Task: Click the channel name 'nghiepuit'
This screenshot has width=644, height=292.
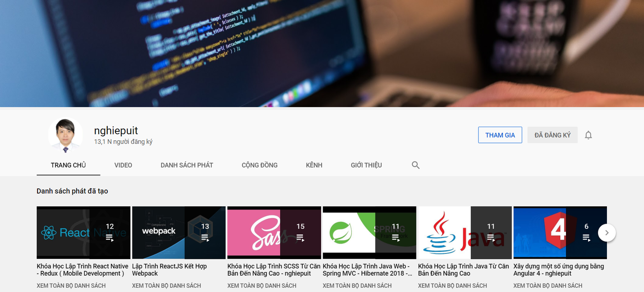Action: pos(116,131)
